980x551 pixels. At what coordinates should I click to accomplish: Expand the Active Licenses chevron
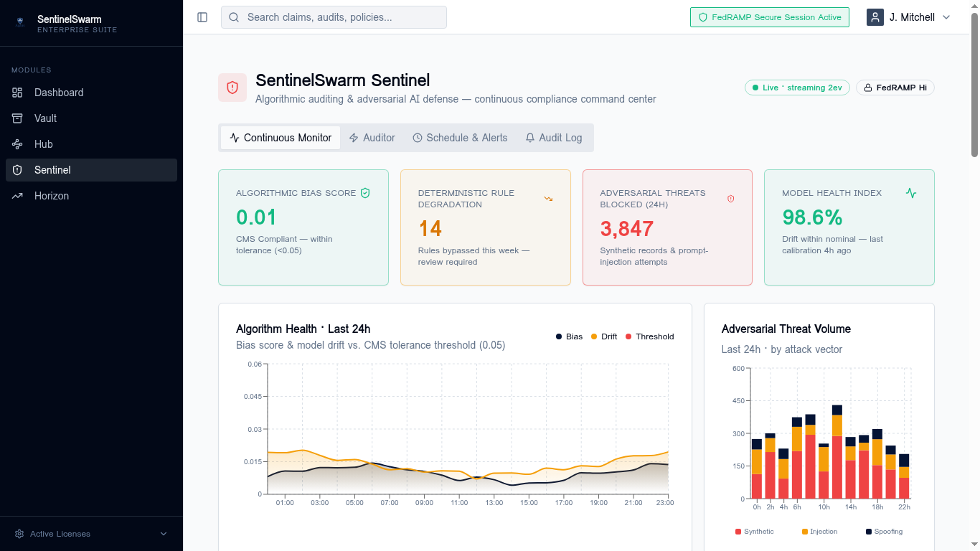pos(164,534)
